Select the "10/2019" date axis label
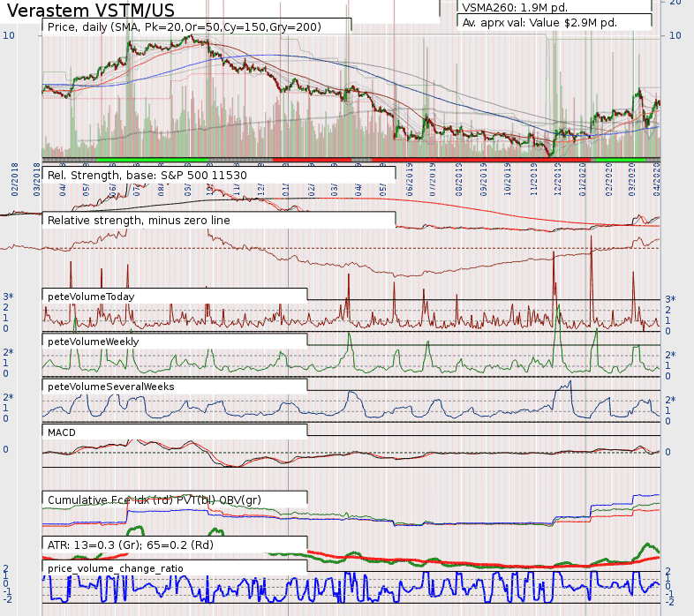694x616 pixels. tap(507, 180)
